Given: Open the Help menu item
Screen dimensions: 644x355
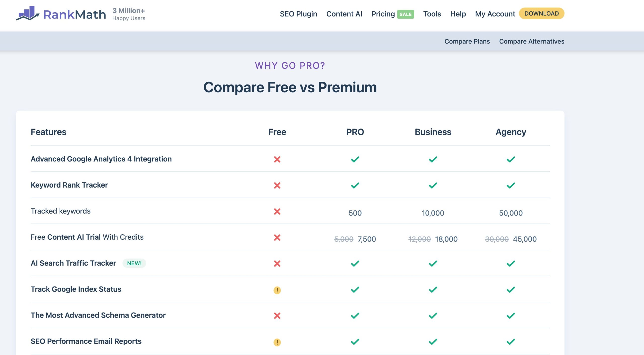Looking at the screenshot, I should tap(458, 14).
